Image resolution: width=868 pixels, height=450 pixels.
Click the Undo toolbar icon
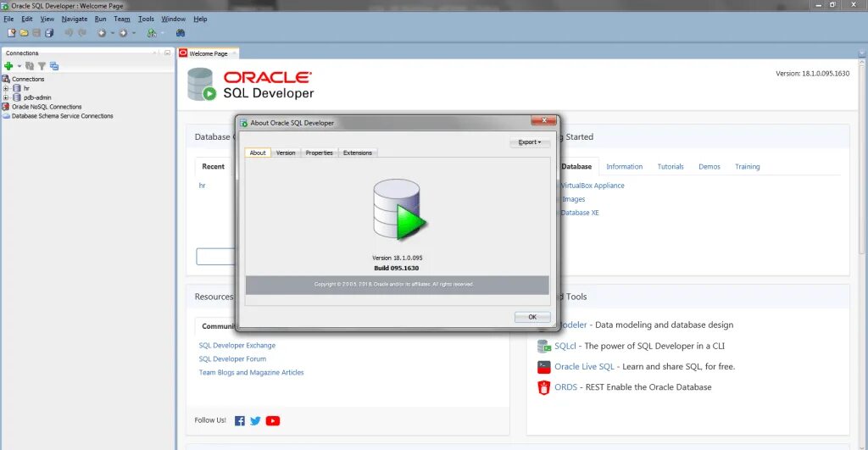point(69,33)
